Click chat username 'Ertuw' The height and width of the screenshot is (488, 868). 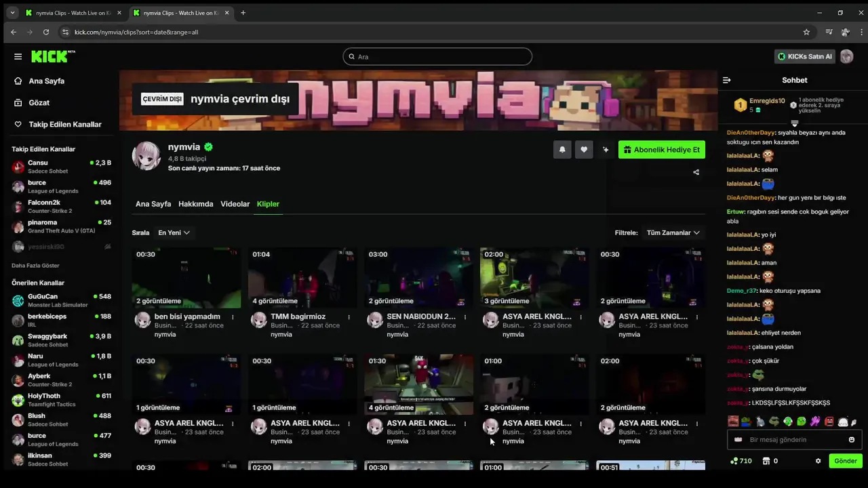tap(735, 211)
